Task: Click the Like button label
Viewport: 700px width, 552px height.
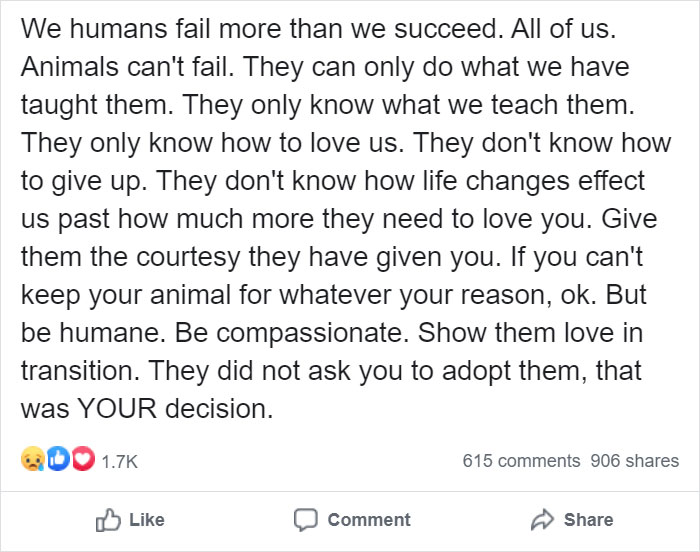Action: [146, 520]
